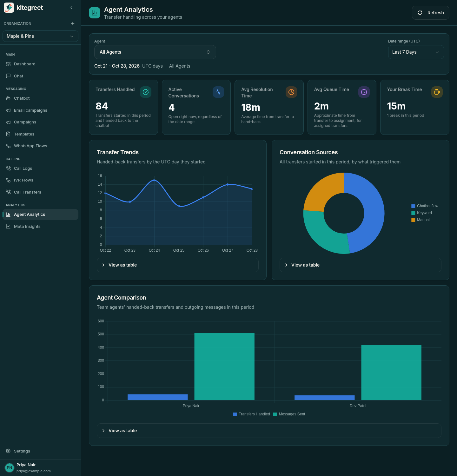Open IVR Flows
The width and height of the screenshot is (457, 476).
[x=40, y=180]
